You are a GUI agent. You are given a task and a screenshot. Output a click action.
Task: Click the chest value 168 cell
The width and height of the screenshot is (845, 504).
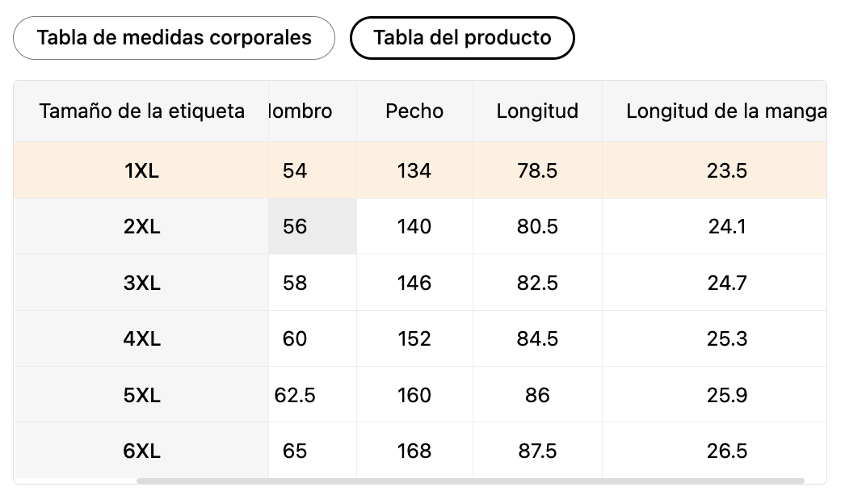[414, 451]
